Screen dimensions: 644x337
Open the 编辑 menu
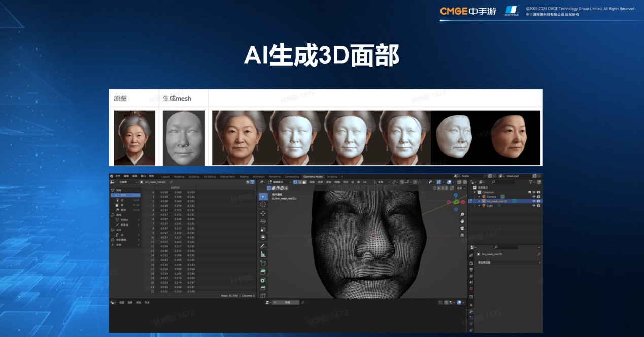pos(126,176)
